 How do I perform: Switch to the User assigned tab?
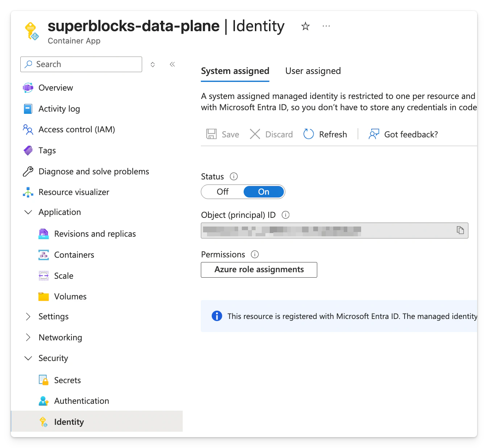[313, 71]
